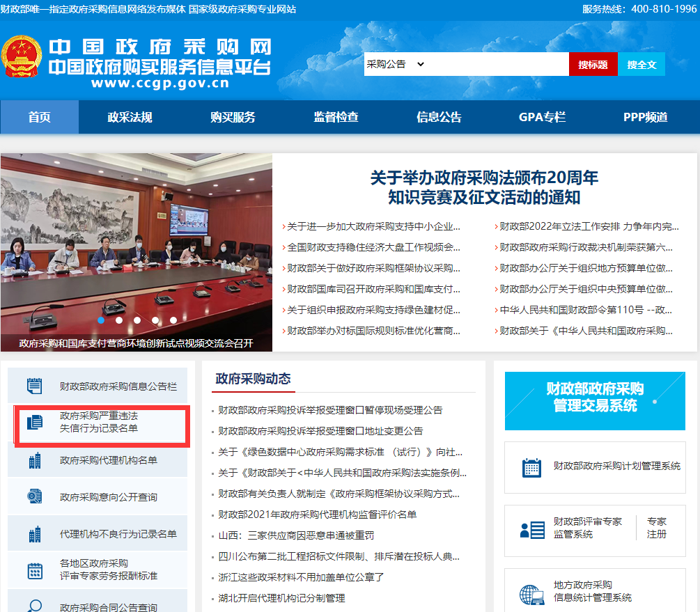Screen dimensions: 700x612
Task: Open the 政采法规 nav tab
Action: (x=130, y=117)
